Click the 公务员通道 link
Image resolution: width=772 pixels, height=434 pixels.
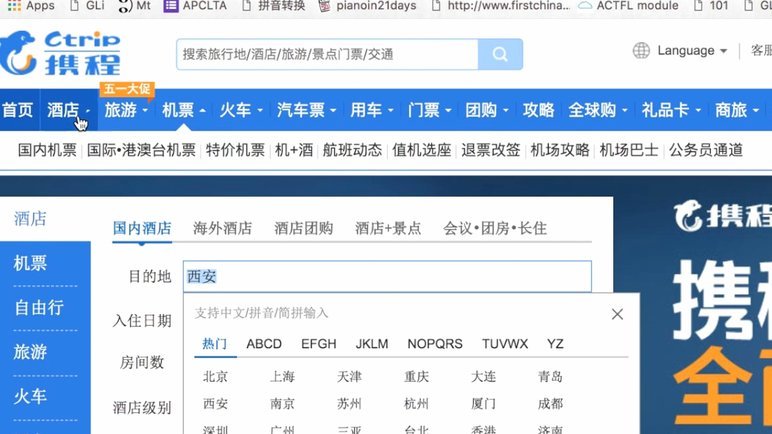click(706, 150)
